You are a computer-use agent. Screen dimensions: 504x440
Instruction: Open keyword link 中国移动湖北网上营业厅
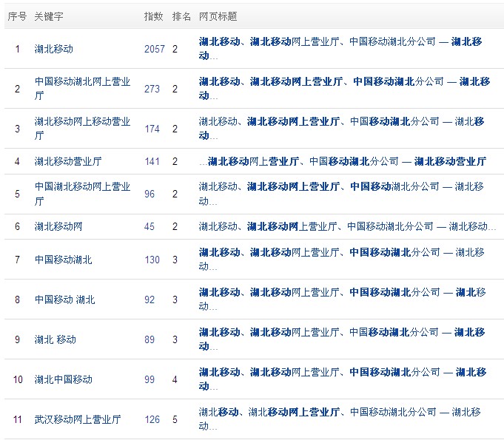click(x=82, y=88)
